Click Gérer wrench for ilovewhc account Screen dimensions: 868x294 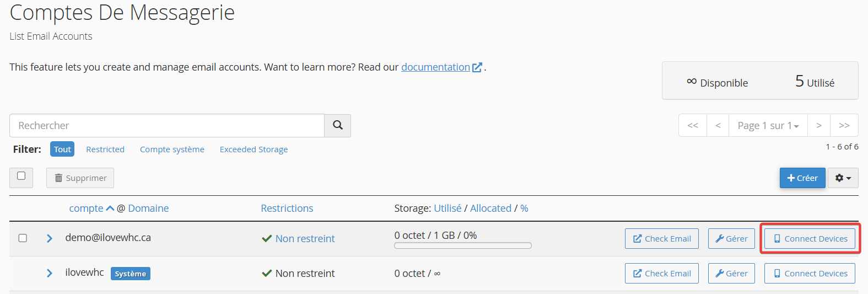pyautogui.click(x=731, y=274)
